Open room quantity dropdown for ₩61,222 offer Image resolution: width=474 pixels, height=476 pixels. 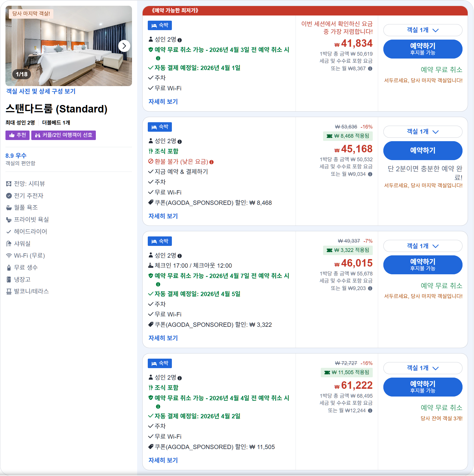click(423, 368)
